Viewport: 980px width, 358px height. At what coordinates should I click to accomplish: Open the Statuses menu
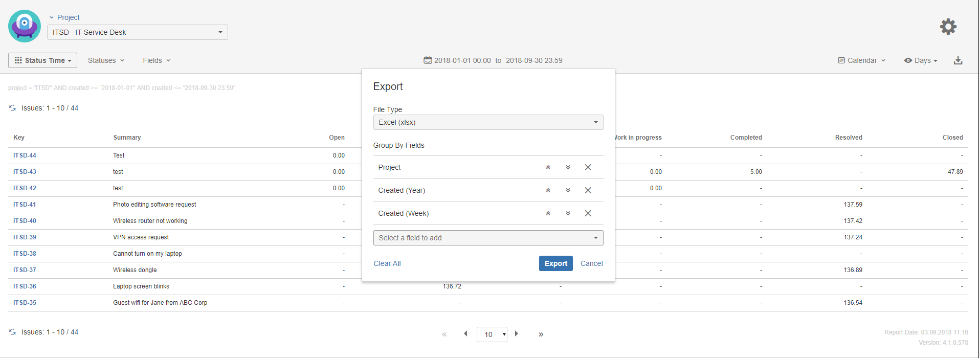[x=106, y=60]
